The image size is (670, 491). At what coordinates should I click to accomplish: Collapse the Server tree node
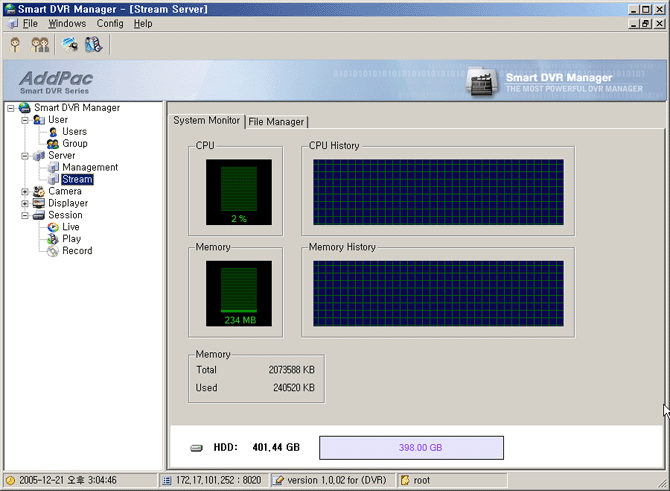point(25,156)
